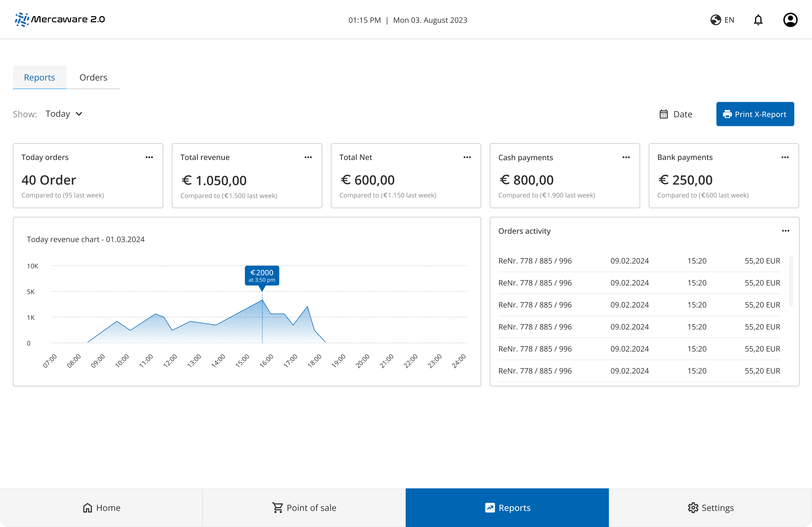Go to Home in bottom navigation
Screen dimensions: 812x527
(101, 508)
